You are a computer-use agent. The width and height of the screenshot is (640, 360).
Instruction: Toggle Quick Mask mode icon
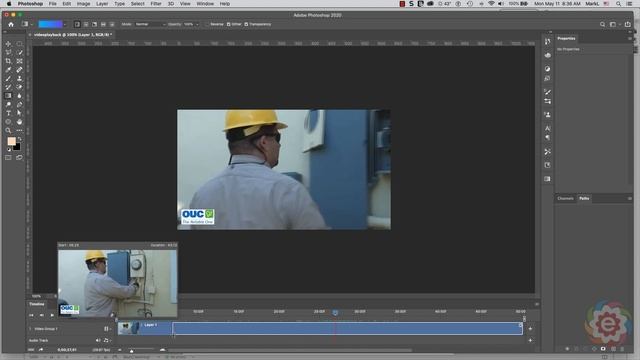pyautogui.click(x=8, y=158)
